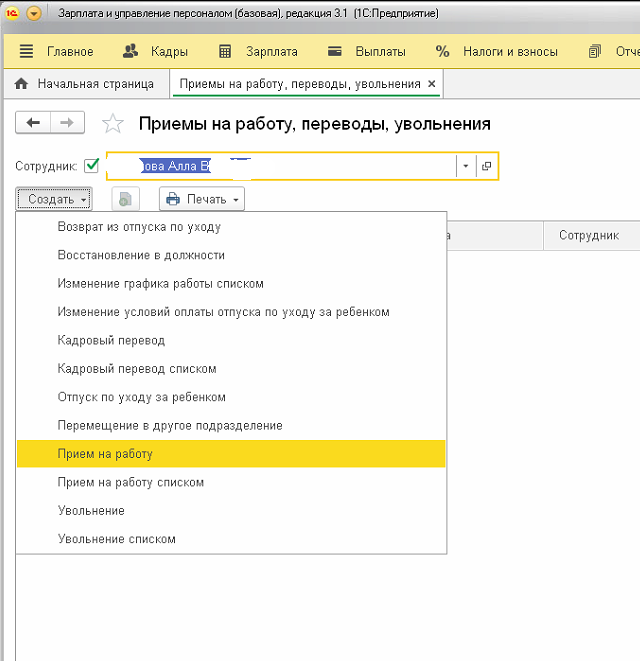640x661 pixels.
Task: Select Отпуск по уходу за ребенком
Action: tap(231, 397)
